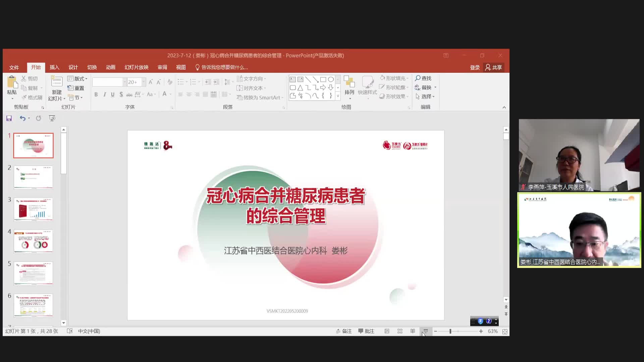Start slideshow from beginning icon
Image resolution: width=644 pixels, height=362 pixels.
(x=52, y=118)
